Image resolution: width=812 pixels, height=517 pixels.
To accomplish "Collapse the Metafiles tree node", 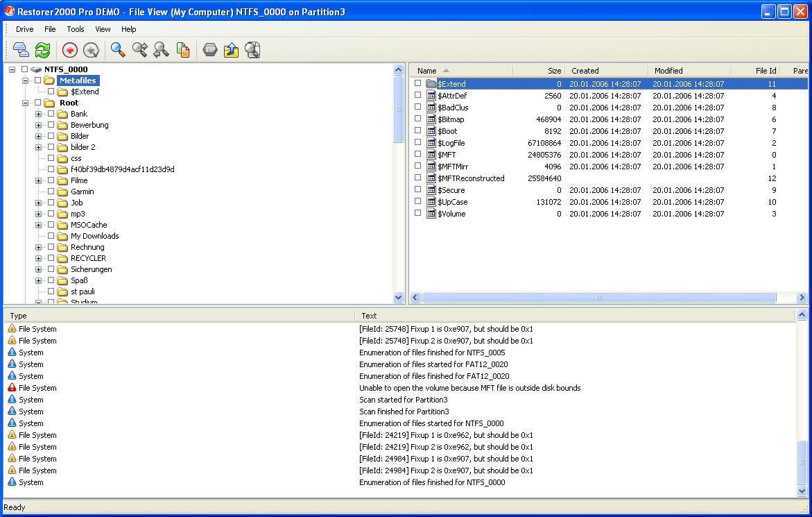I will pyautogui.click(x=25, y=80).
